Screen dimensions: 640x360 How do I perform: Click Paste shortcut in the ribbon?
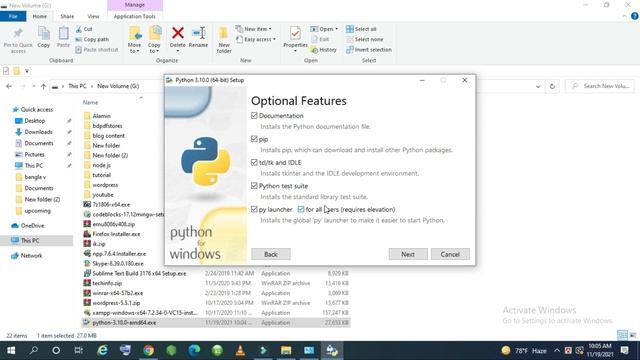point(97,49)
